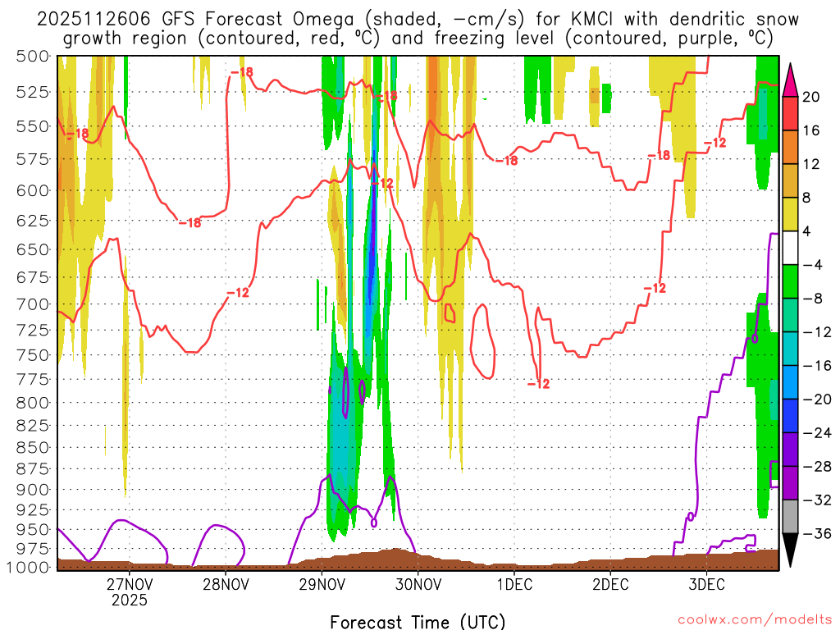The height and width of the screenshot is (630, 840).
Task: Click the green -8 to -4 colorbar swatch
Action: (x=790, y=281)
